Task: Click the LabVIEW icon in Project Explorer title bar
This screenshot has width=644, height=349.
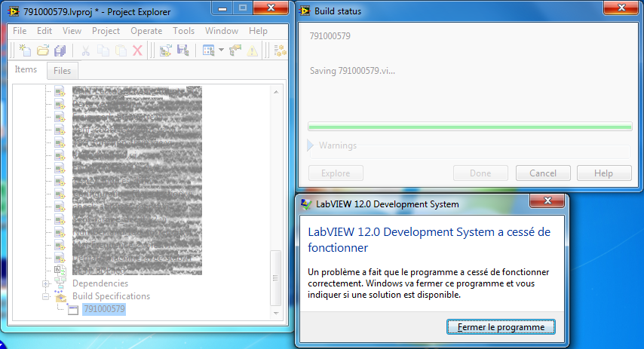Action: pyautogui.click(x=14, y=11)
